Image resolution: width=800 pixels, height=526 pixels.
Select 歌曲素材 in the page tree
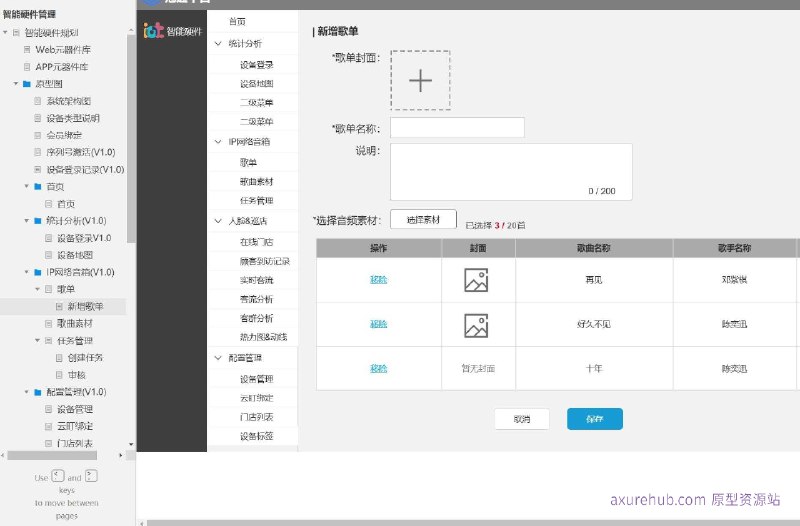[74, 323]
